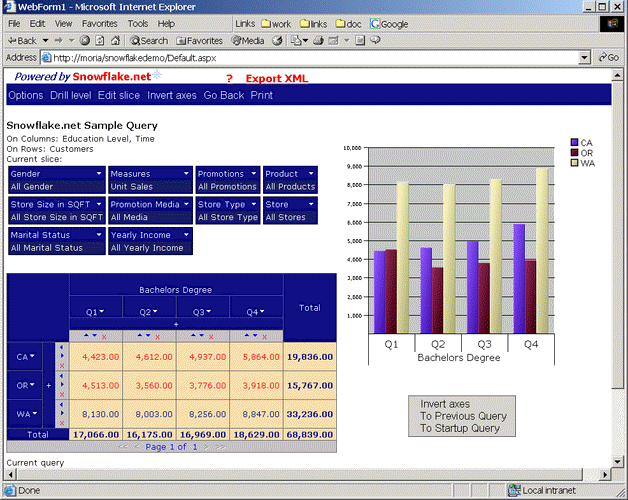This screenshot has height=500, width=628.
Task: Remove OR row with red X
Action: pos(62,394)
